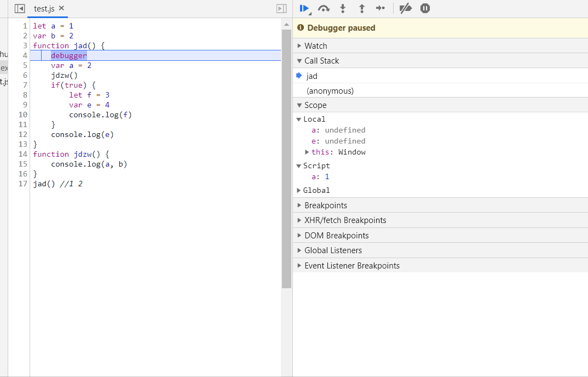Set breakpoint on line number 10
This screenshot has height=377, width=588.
[23, 115]
